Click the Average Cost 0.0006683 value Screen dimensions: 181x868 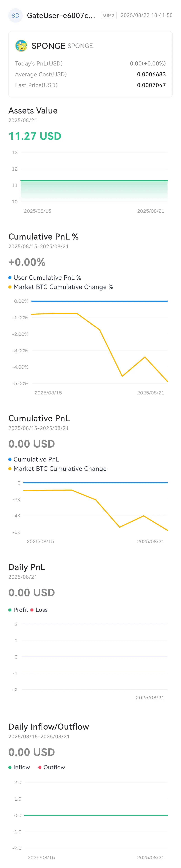pos(151,74)
